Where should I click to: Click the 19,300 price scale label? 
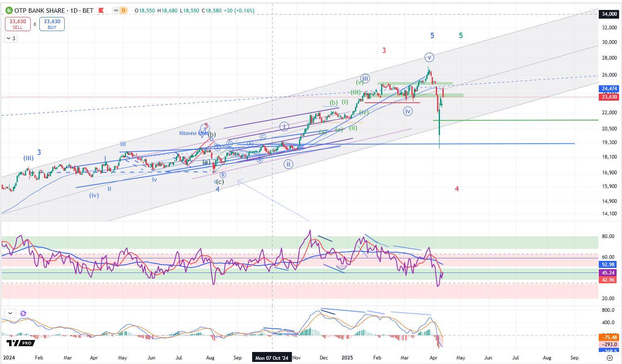tap(609, 142)
